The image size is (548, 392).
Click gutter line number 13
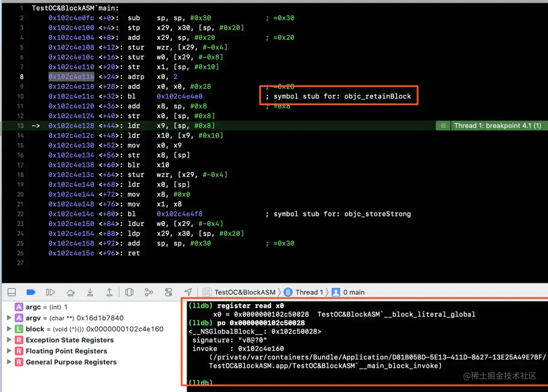[x=20, y=125]
